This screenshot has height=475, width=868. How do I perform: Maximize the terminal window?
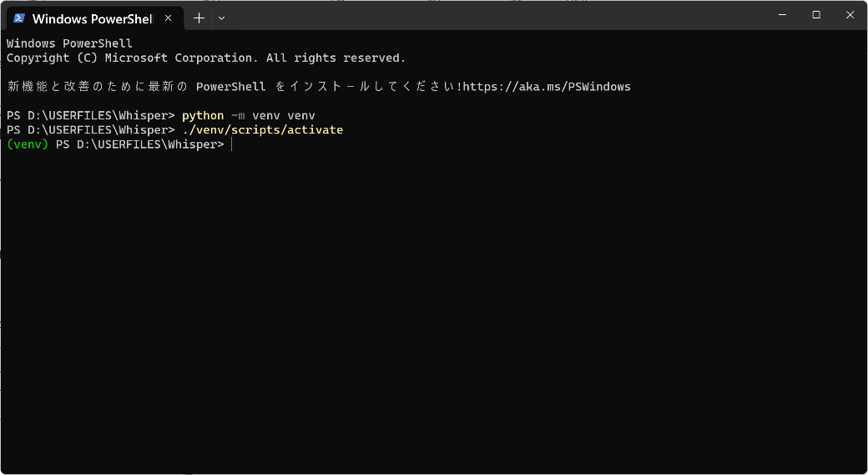(816, 15)
